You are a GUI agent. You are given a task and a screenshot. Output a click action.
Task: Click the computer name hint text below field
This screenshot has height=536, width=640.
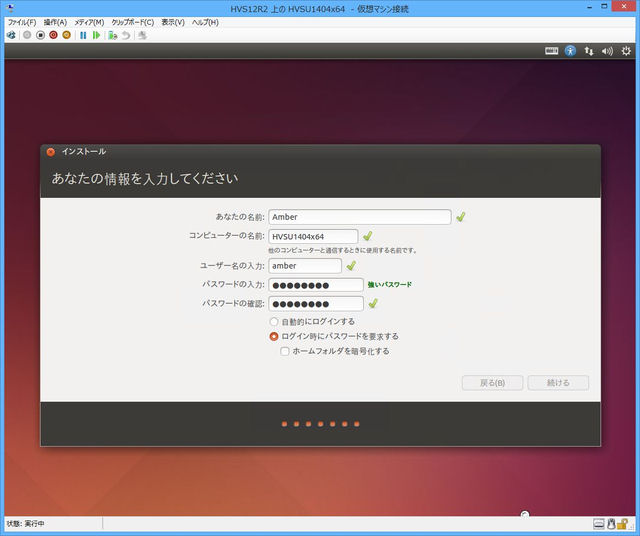(x=342, y=250)
